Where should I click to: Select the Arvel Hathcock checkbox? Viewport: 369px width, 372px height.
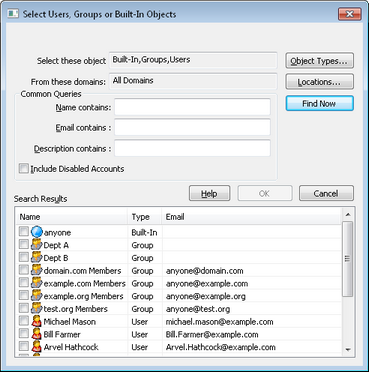pyautogui.click(x=24, y=346)
